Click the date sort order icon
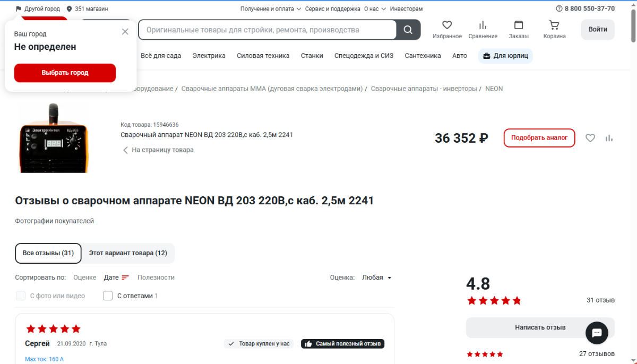Viewport: 637px width, 364px height. point(125,278)
